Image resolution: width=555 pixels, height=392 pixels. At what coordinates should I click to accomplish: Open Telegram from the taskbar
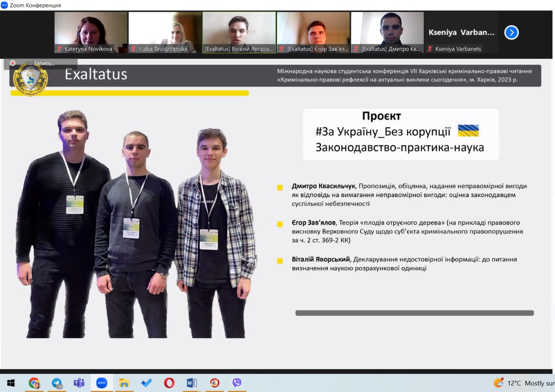57,383
